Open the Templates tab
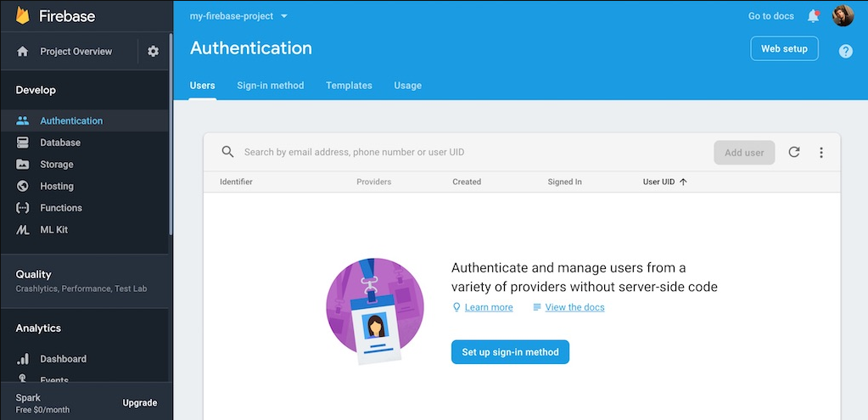868x420 pixels. pos(349,86)
